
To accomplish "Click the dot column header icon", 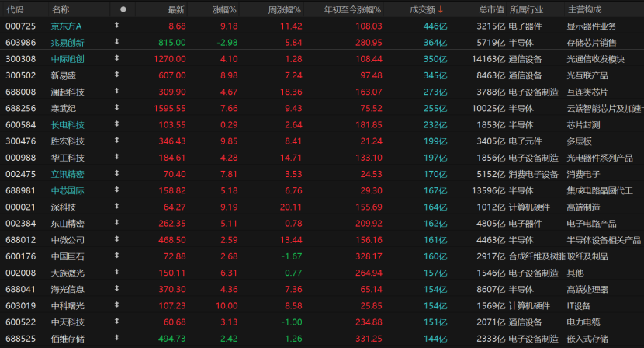I will (x=123, y=9).
